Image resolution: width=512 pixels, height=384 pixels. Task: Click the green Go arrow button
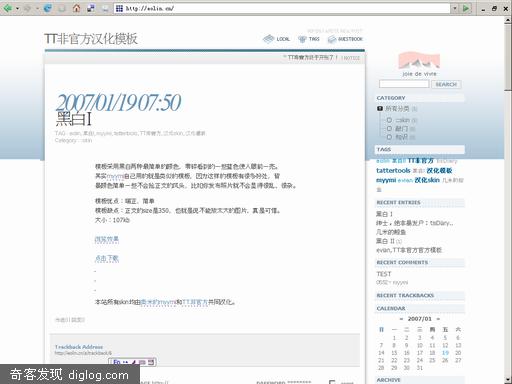466,8
